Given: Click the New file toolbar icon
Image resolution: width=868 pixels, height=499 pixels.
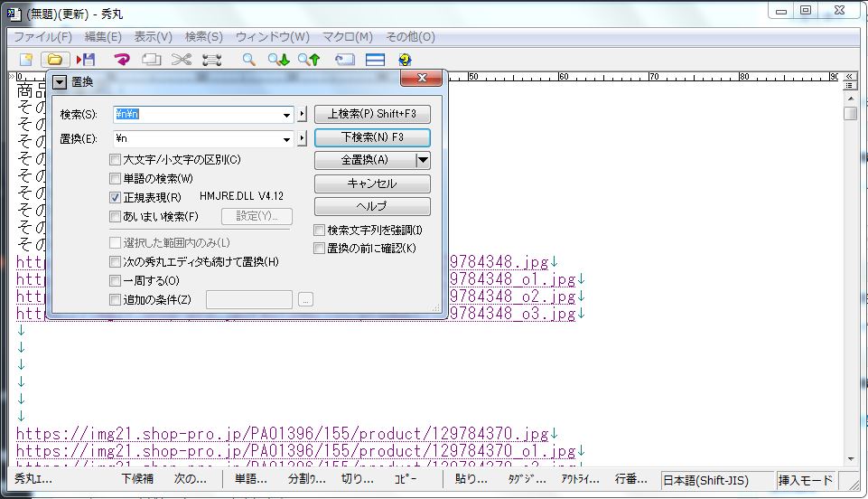Looking at the screenshot, I should pos(25,60).
